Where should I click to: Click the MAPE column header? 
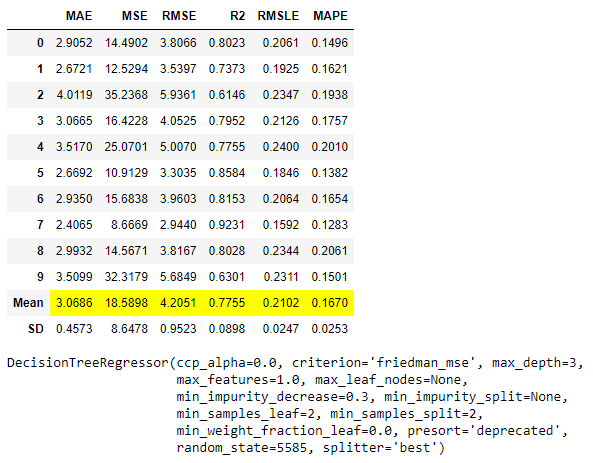click(x=330, y=16)
